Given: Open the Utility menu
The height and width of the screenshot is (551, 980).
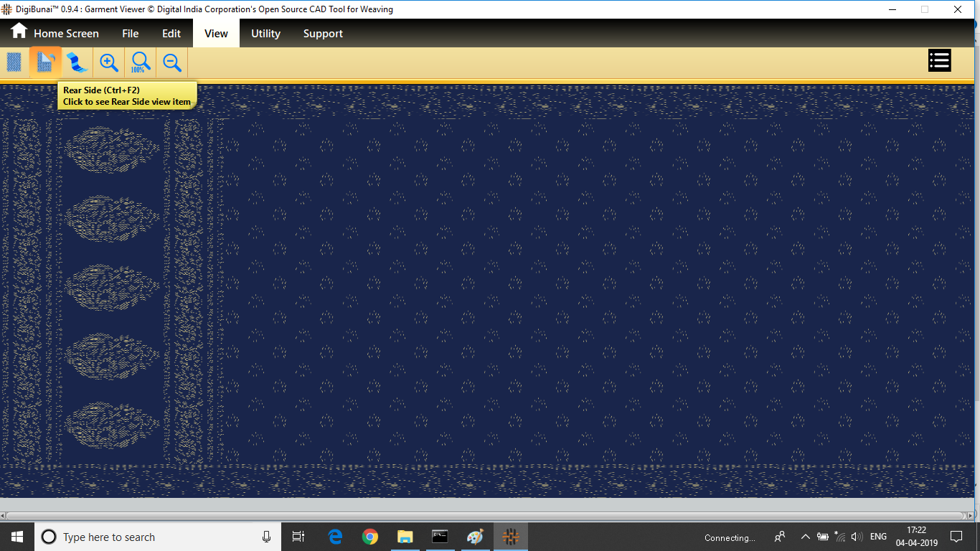Looking at the screenshot, I should (x=265, y=34).
